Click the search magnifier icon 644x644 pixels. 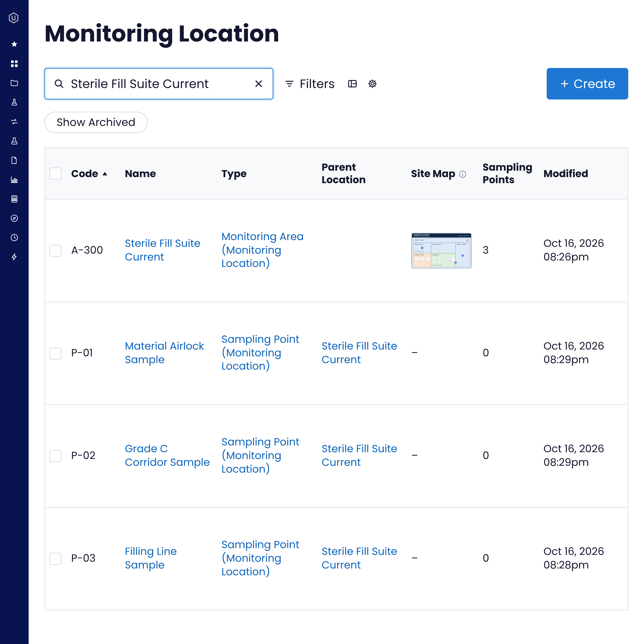click(x=59, y=84)
